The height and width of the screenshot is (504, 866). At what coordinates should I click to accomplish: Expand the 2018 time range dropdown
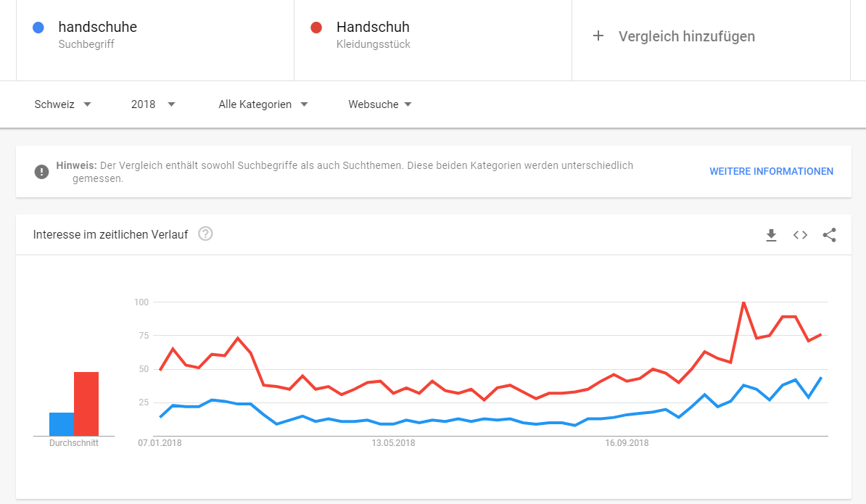point(153,104)
